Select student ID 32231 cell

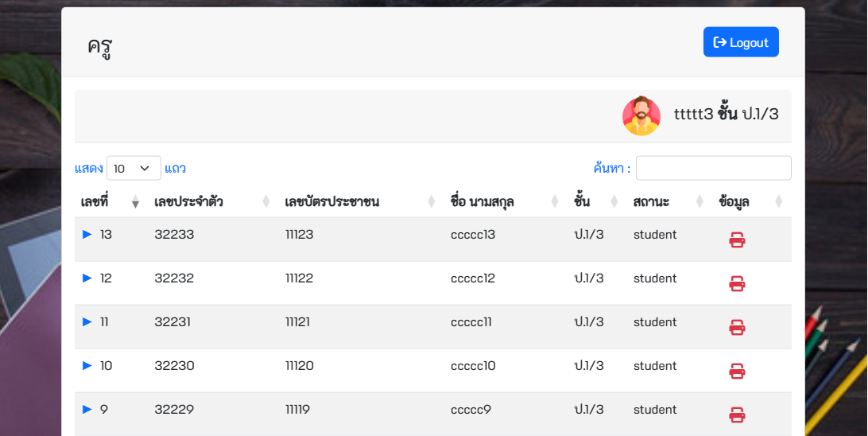172,322
